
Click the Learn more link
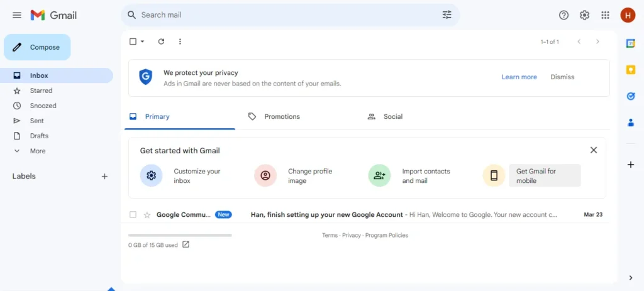(x=519, y=77)
